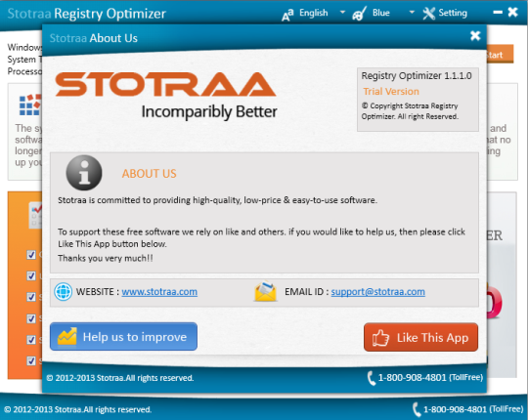This screenshot has height=420, width=528.
Task: Click the STOTRAA logo in the dialog
Action: click(x=165, y=84)
